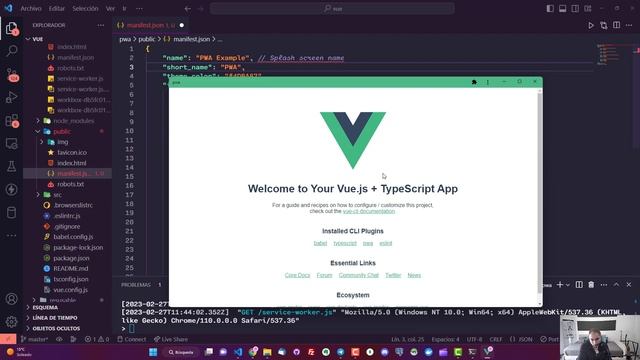640x360 pixels.
Task: Customize layout icon in title bar
Action: [x=588, y=9]
